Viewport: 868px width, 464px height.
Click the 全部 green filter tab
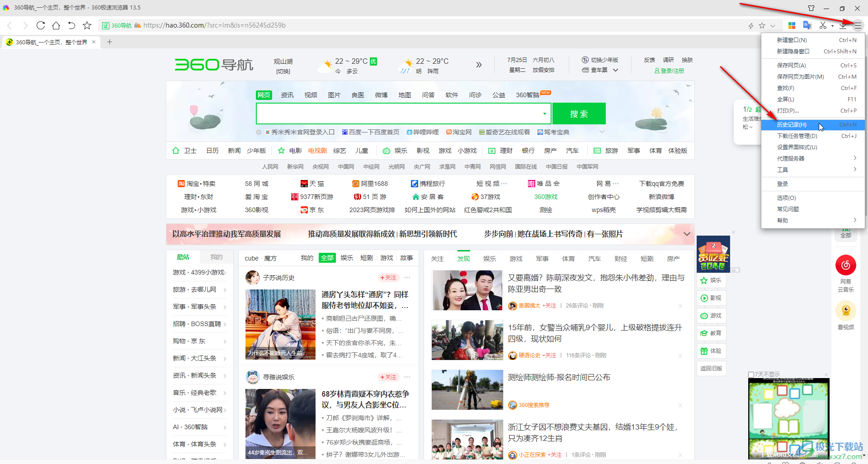coord(327,258)
